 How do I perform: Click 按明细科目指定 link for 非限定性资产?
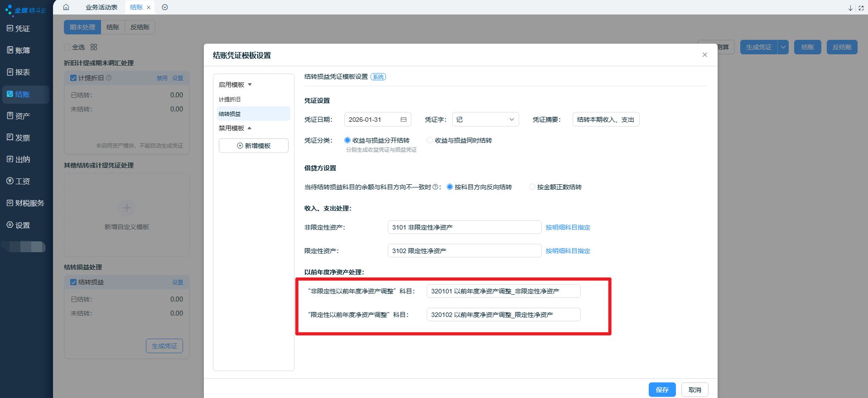(x=568, y=227)
